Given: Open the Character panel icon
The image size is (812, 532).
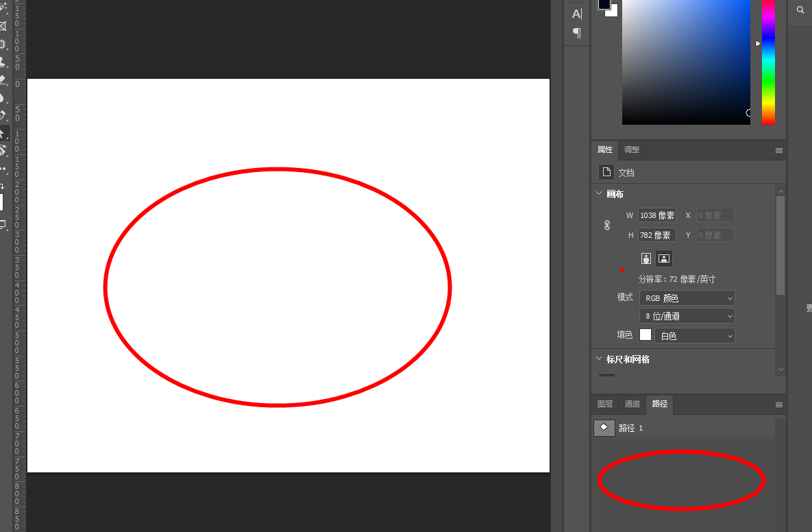Looking at the screenshot, I should tap(576, 14).
